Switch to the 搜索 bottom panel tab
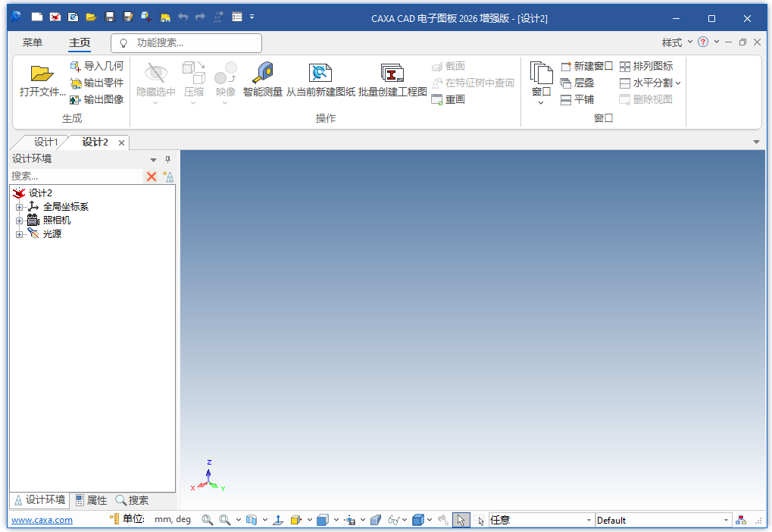This screenshot has height=532, width=772. tap(132, 500)
